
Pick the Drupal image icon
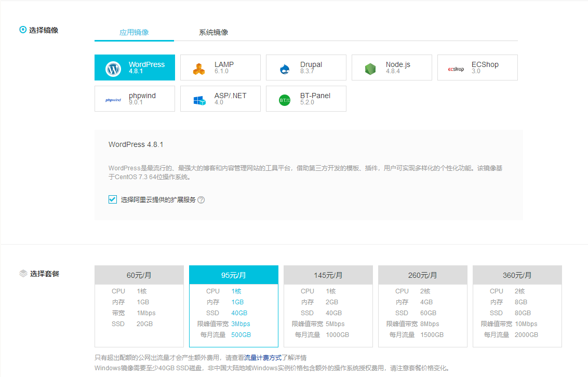[x=284, y=69]
